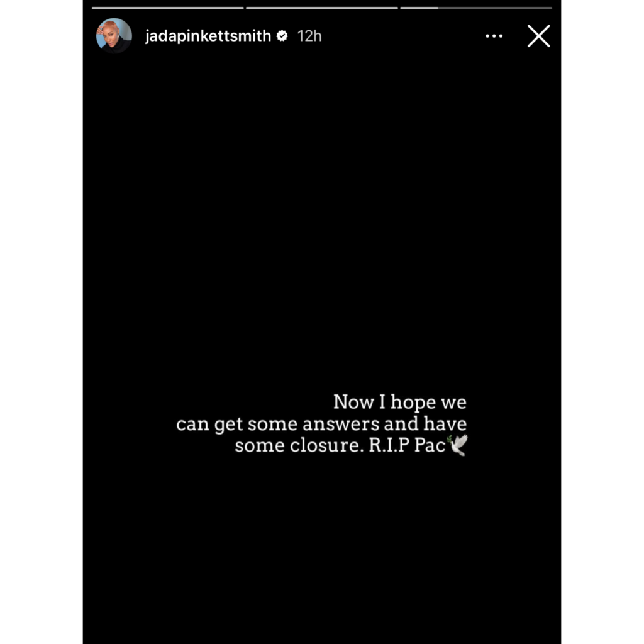
Task: Click the third story progress bar
Action: pyautogui.click(x=476, y=8)
